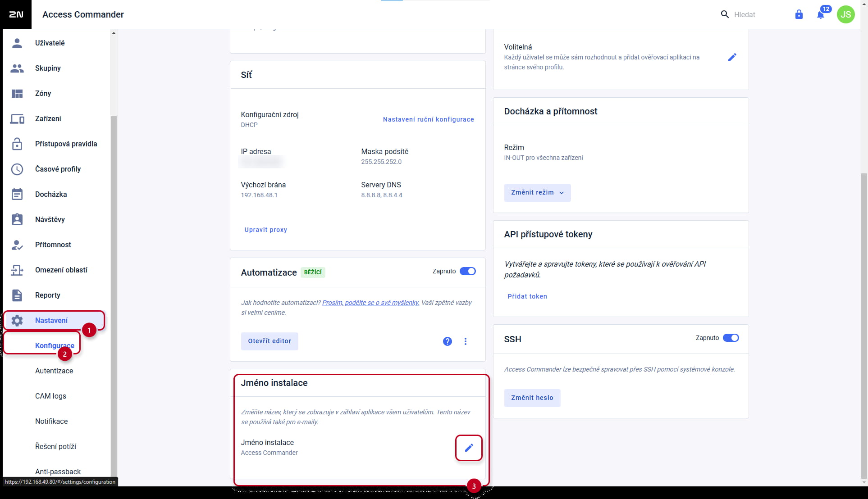Select Anti-passback submenu item
The image size is (868, 499).
coord(58,472)
